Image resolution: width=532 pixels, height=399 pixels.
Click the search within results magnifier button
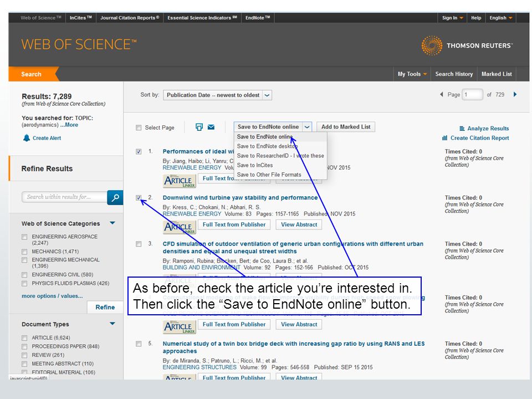point(115,197)
